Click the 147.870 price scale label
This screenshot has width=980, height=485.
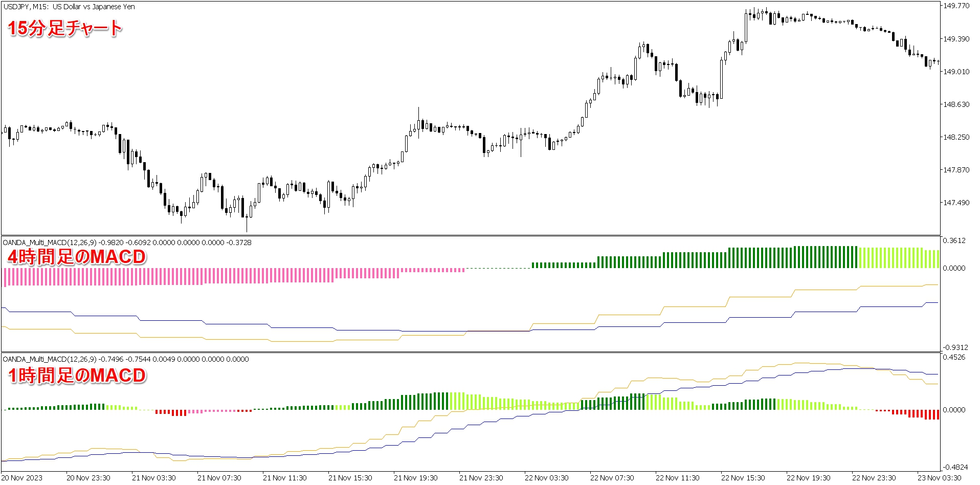(x=956, y=170)
